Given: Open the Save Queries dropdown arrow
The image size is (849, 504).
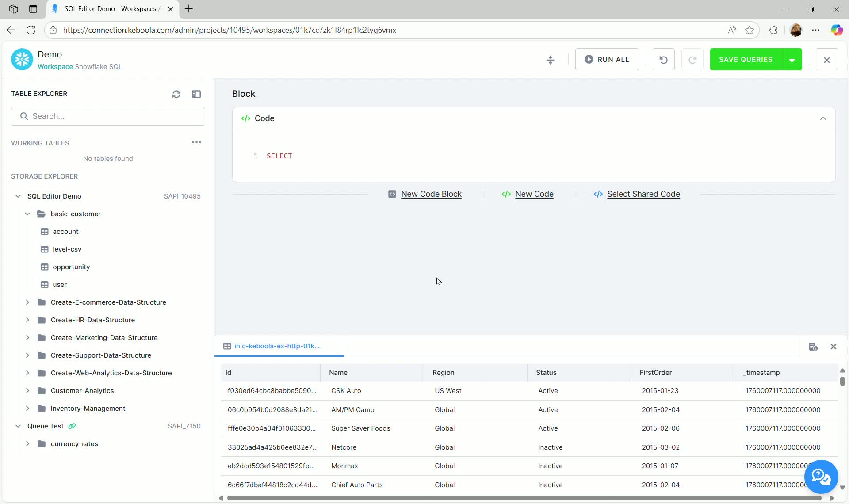Looking at the screenshot, I should tap(792, 59).
